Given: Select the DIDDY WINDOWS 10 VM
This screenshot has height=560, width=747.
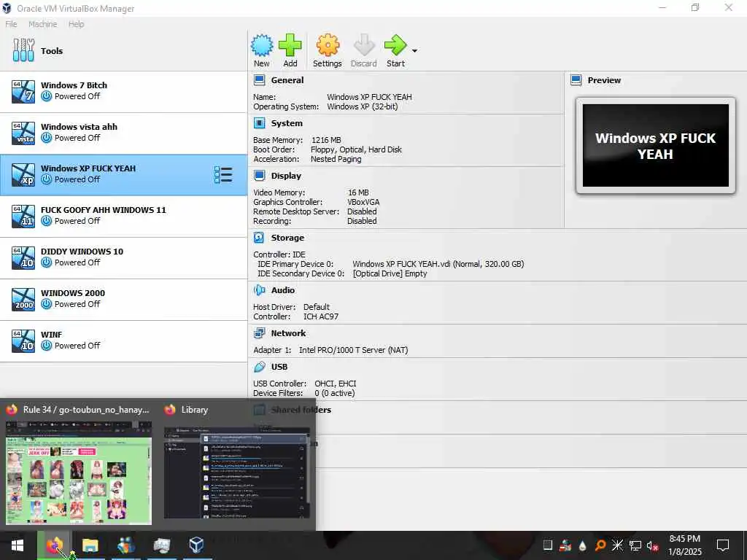Looking at the screenshot, I should pos(123,257).
